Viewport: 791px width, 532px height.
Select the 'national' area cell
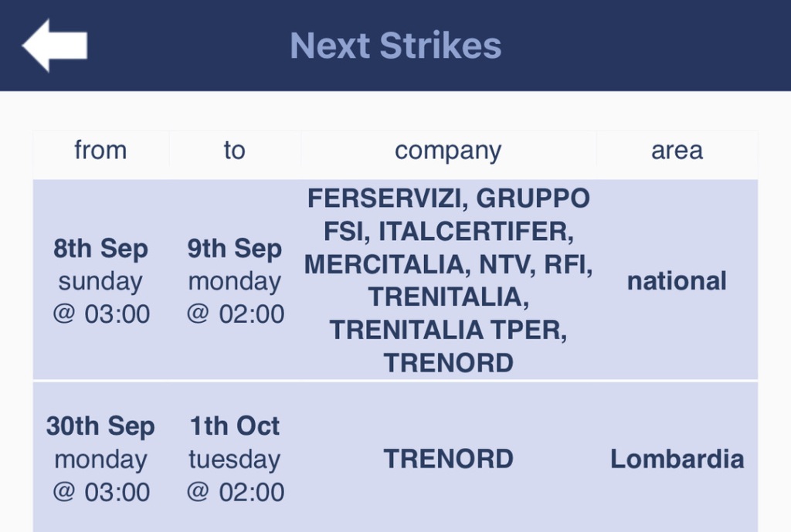677,281
